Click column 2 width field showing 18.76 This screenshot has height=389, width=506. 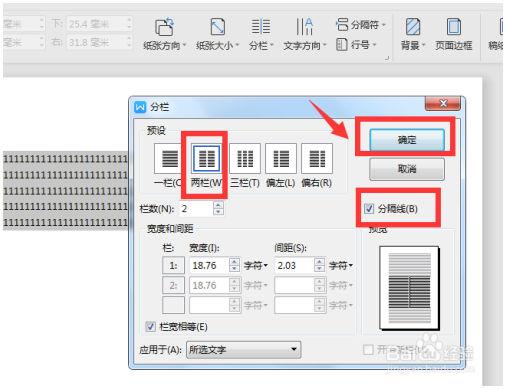click(209, 285)
